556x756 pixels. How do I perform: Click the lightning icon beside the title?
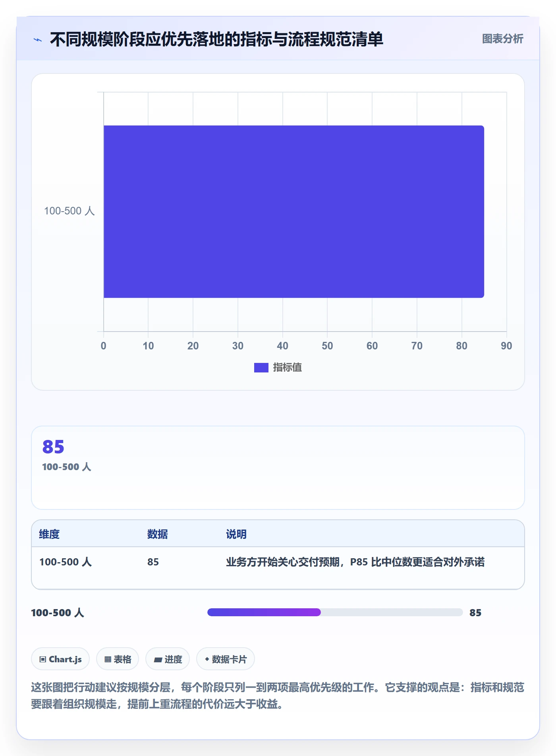click(x=38, y=40)
